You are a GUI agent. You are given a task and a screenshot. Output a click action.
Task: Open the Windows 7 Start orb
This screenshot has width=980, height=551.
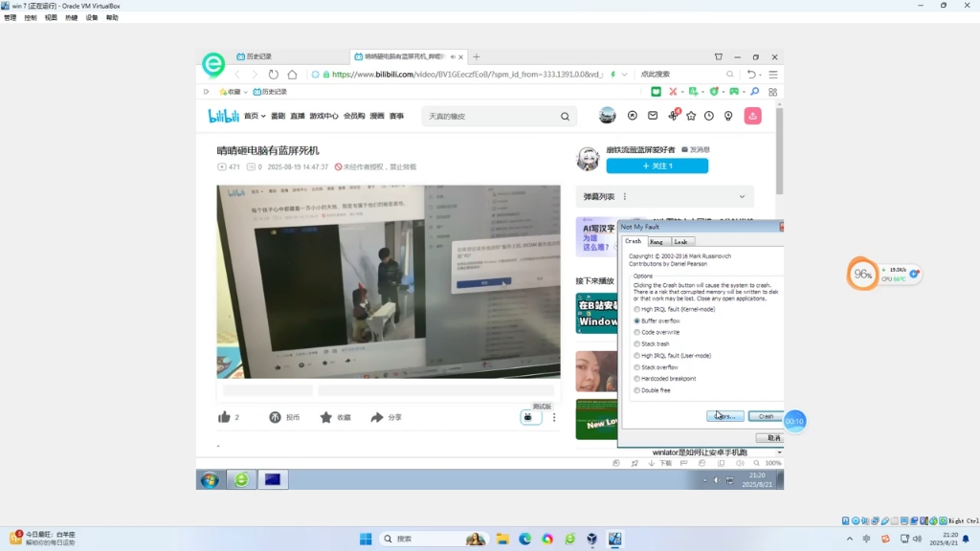[210, 479]
